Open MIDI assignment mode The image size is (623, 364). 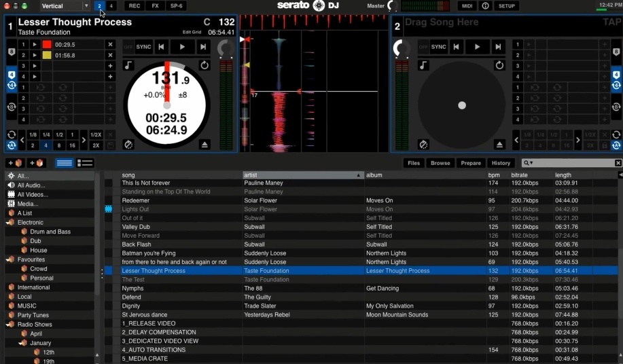467,6
